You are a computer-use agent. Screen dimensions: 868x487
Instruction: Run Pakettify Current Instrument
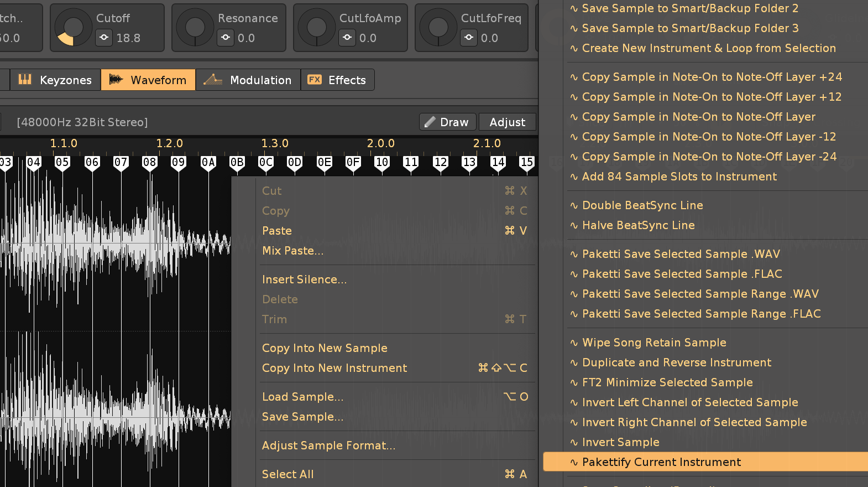coord(661,462)
